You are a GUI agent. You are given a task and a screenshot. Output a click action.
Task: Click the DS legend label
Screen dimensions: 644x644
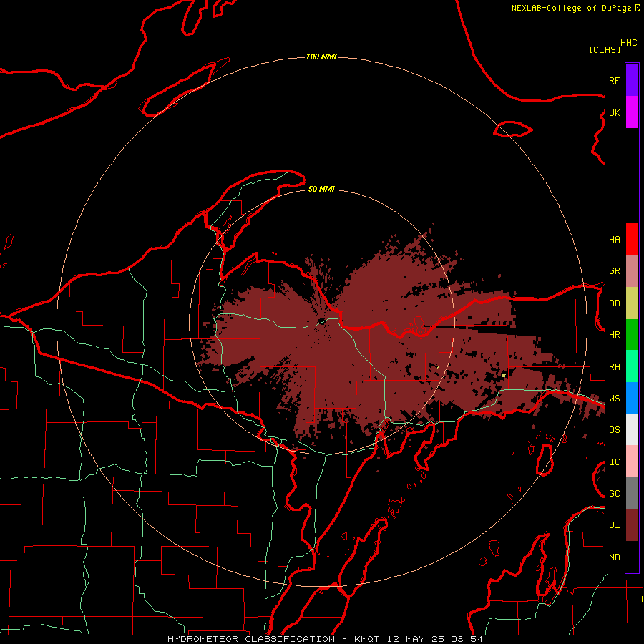coord(614,430)
